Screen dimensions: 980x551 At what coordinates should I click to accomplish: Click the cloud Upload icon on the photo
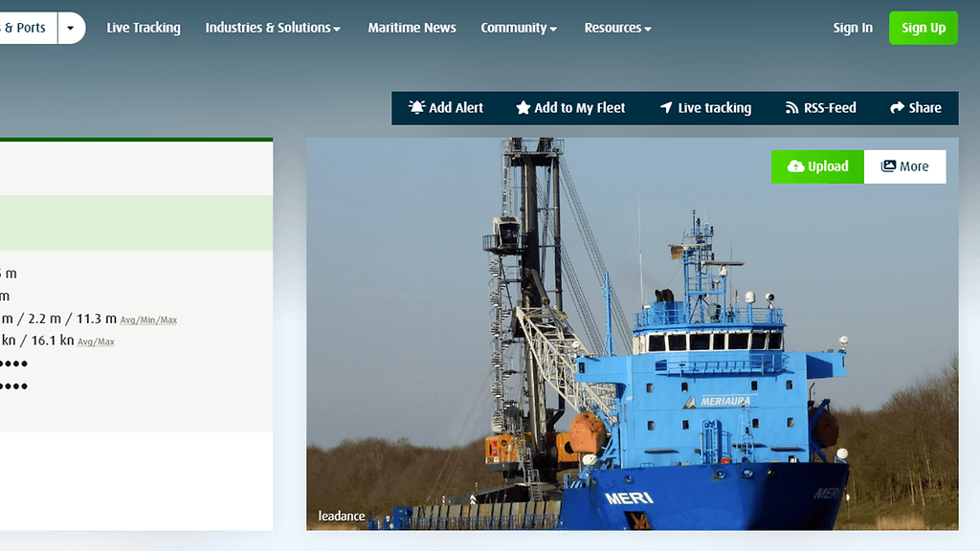(795, 166)
